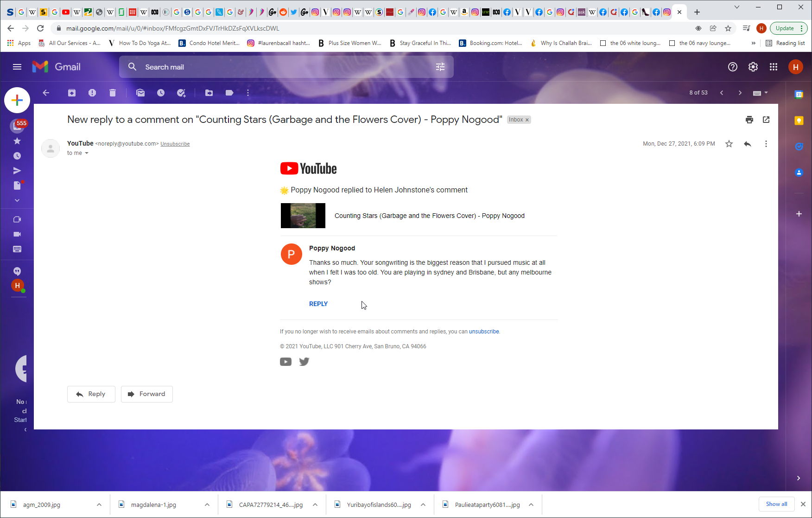Mark the email as unread
The width and height of the screenshot is (812, 518).
coord(140,93)
